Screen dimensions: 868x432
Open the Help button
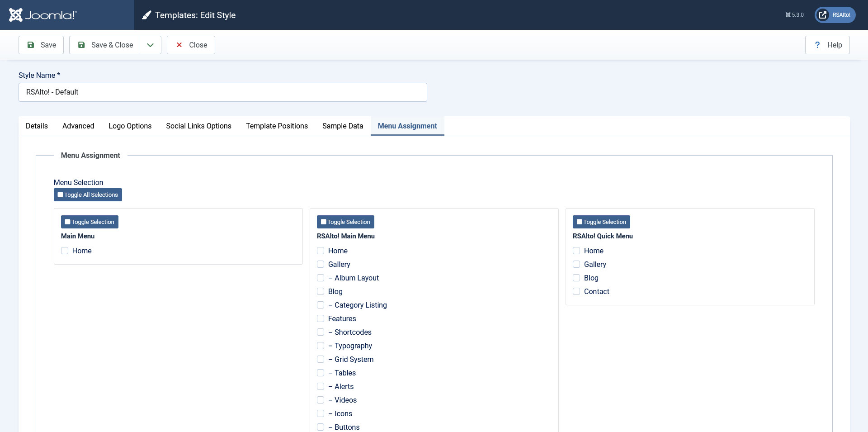pos(827,45)
